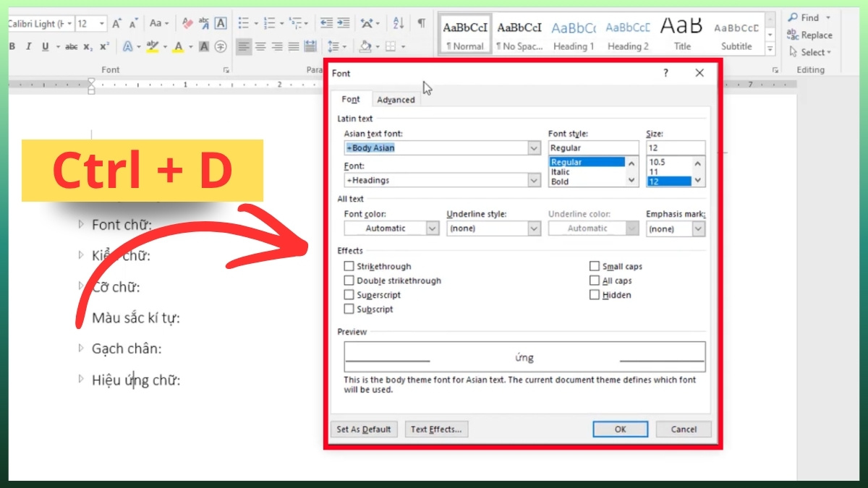Apply the yellow text highlight color tool
Screen dimensions: 868x488
pos(151,46)
